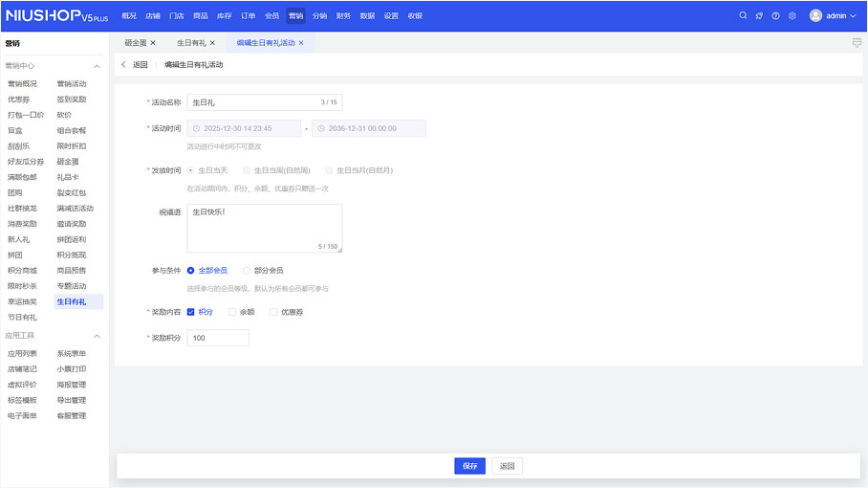This screenshot has width=868, height=488.
Task: Click the 返回 button beside 保存
Action: coord(507,466)
